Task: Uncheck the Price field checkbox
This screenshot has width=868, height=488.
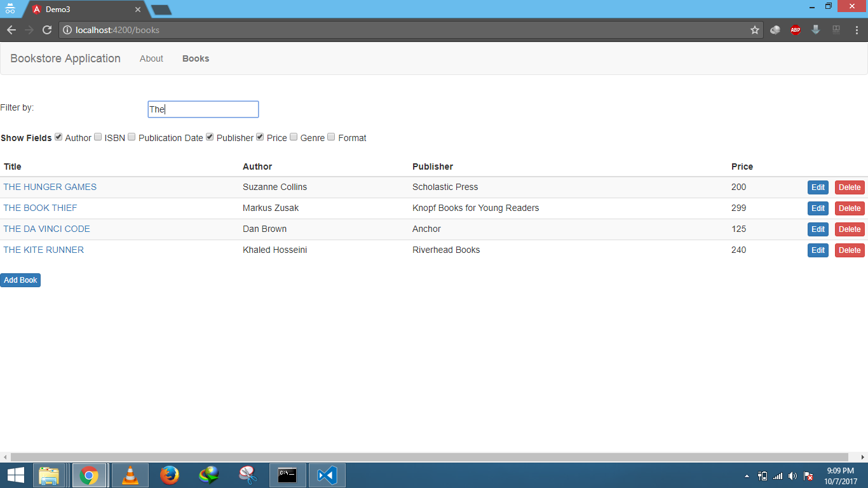Action: click(x=260, y=137)
